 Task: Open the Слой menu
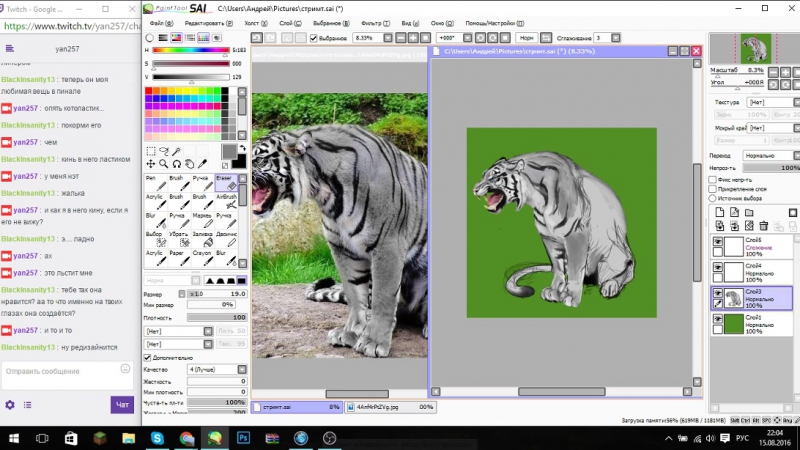click(x=290, y=23)
